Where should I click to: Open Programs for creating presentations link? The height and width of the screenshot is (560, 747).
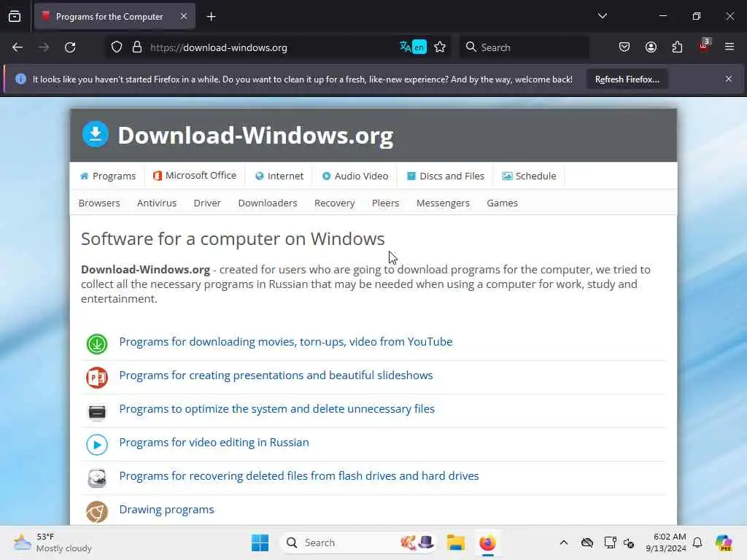(276, 376)
